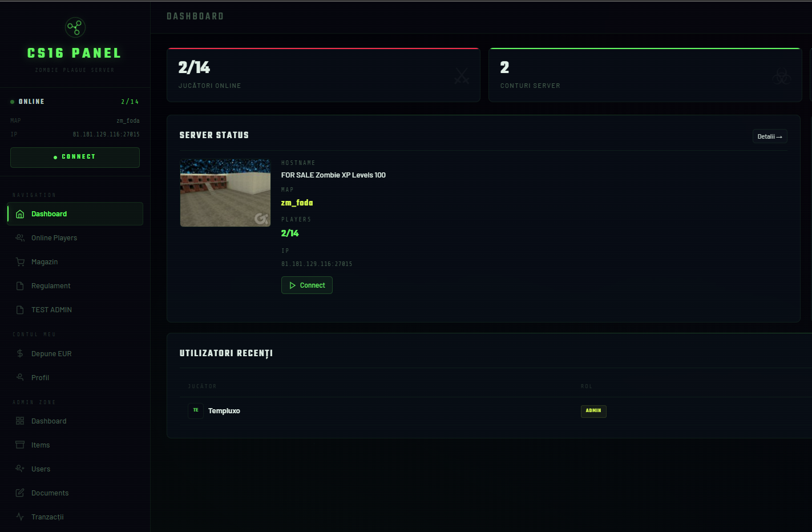The image size is (812, 532).
Task: Open the Templuxo user row
Action: point(224,411)
